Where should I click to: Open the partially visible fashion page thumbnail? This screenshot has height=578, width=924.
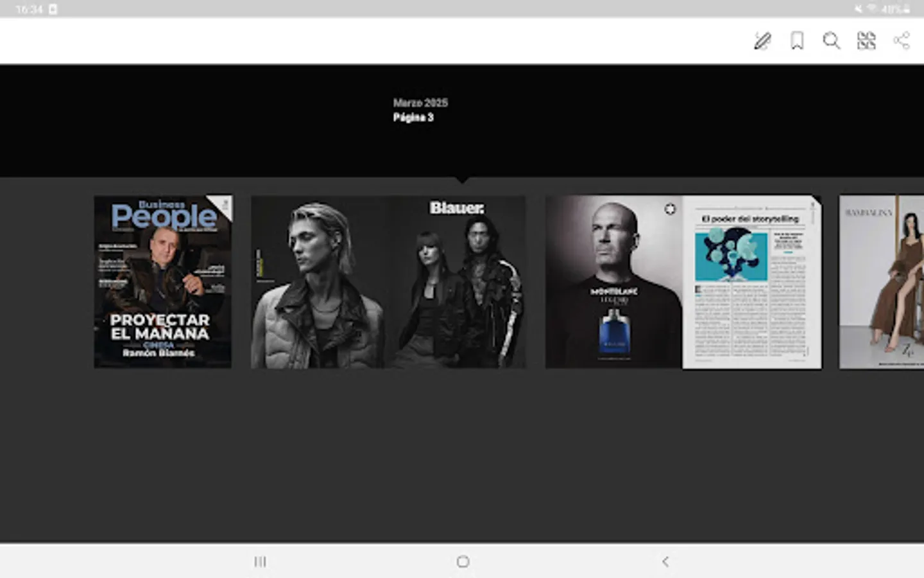(x=882, y=282)
